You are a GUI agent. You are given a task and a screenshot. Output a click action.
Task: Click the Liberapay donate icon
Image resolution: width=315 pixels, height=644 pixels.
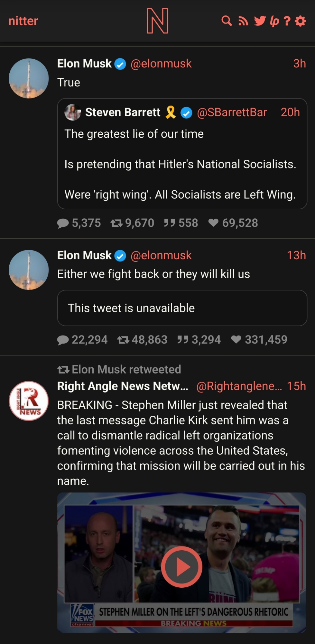(x=274, y=21)
